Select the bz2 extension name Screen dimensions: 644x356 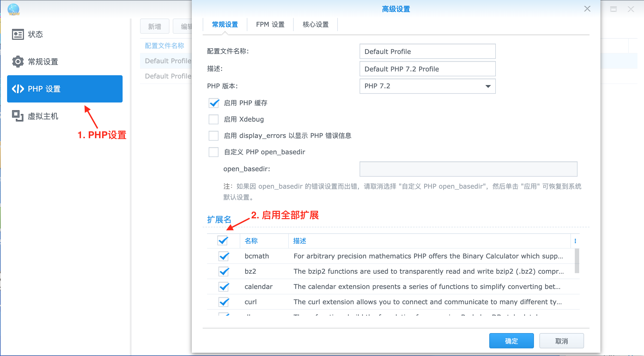click(x=250, y=271)
